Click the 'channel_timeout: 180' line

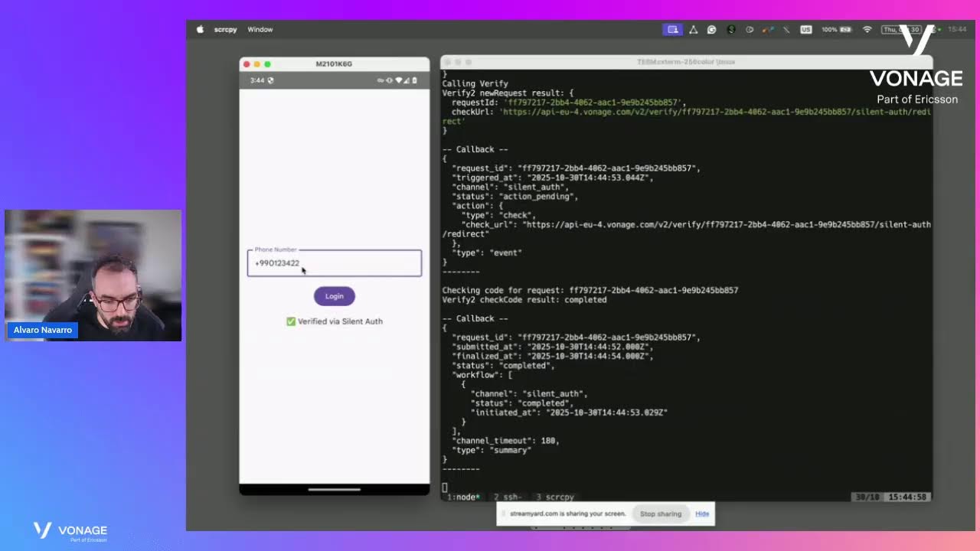[505, 441]
